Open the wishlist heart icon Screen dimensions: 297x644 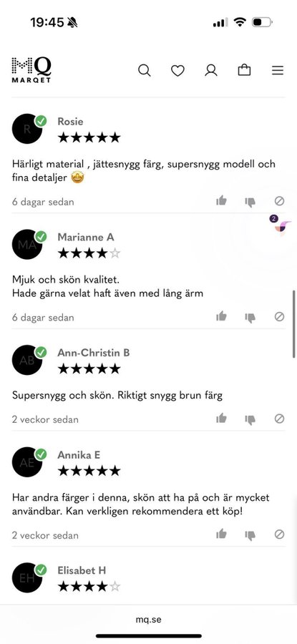pos(177,71)
